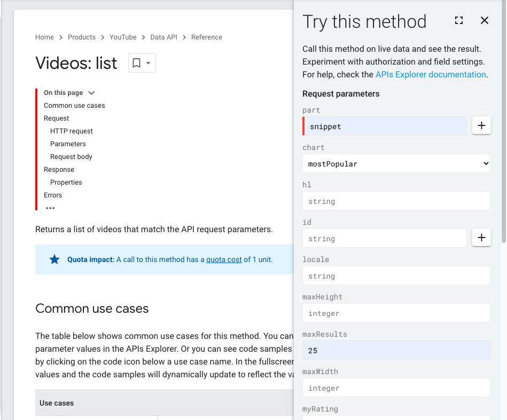Close the Try this method panel
The image size is (507, 420).
point(485,20)
